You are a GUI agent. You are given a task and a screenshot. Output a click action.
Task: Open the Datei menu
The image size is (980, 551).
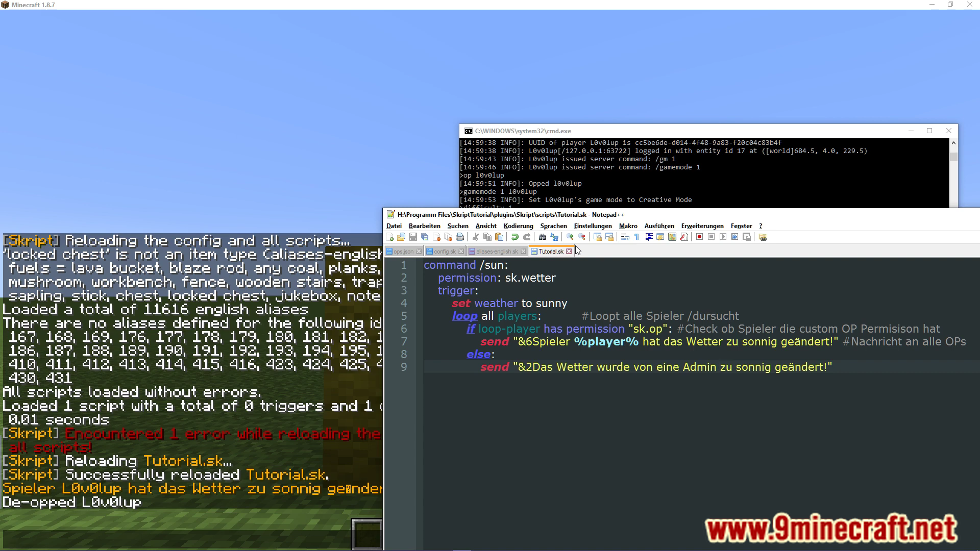click(394, 226)
